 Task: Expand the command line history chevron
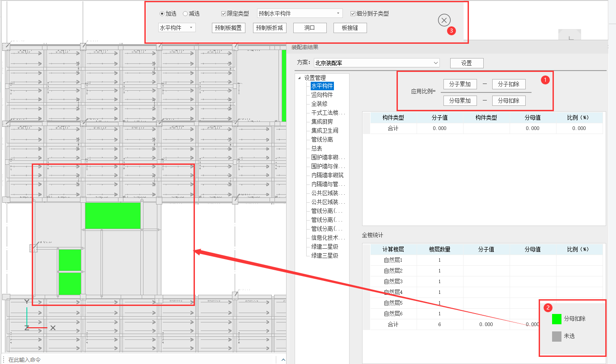[x=283, y=360]
